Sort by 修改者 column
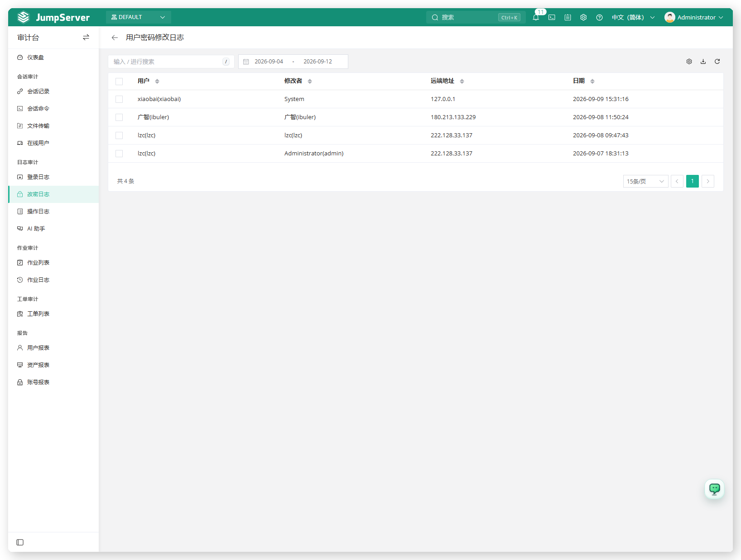 (x=310, y=81)
